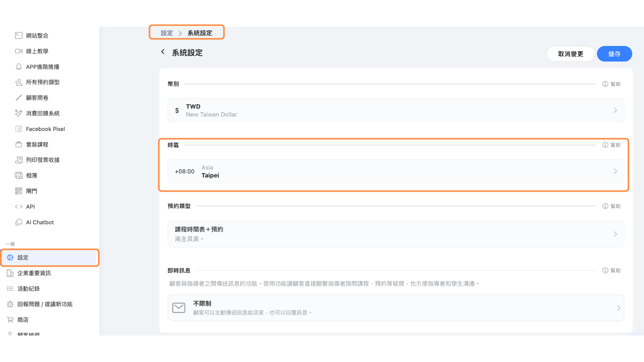Image resolution: width=644 pixels, height=362 pixels.
Task: Expand the TWD currency row chevron
Action: [615, 110]
